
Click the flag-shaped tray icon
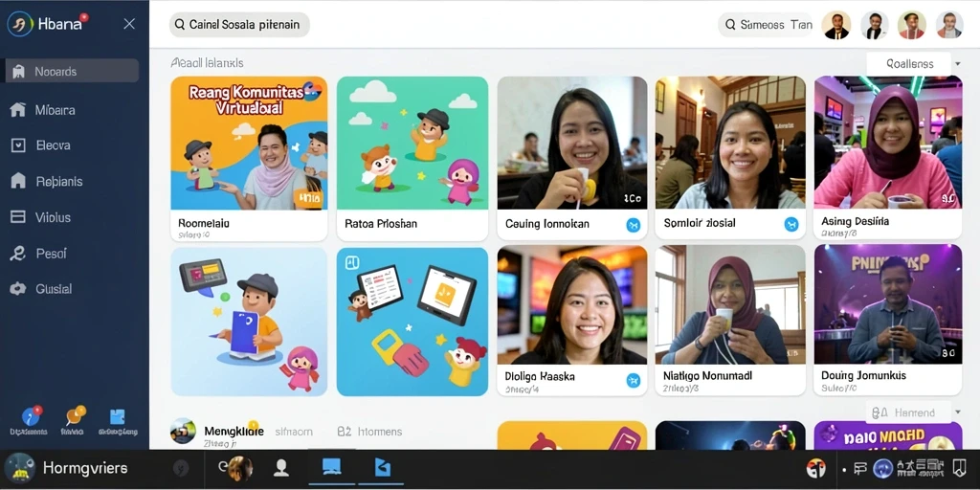point(860,468)
